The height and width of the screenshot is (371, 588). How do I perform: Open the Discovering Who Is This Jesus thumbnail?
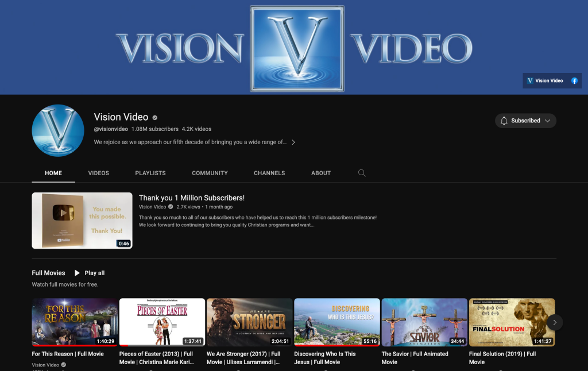click(336, 322)
